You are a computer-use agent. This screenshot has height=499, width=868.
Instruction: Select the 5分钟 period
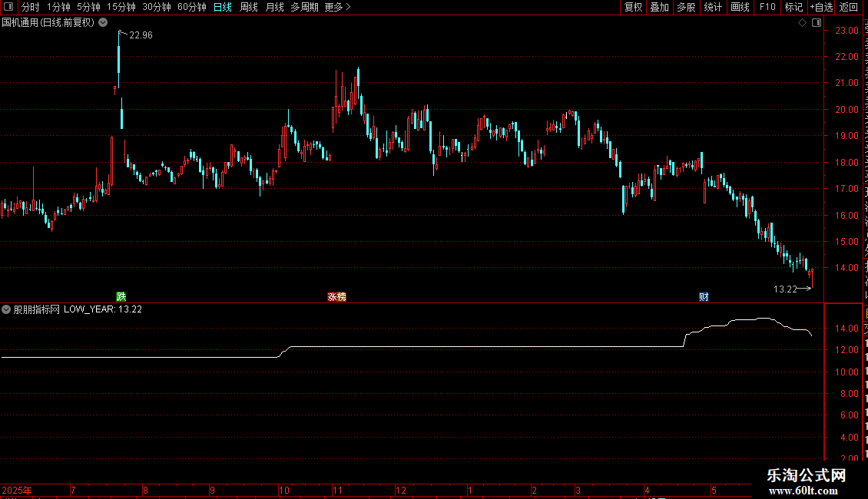88,7
